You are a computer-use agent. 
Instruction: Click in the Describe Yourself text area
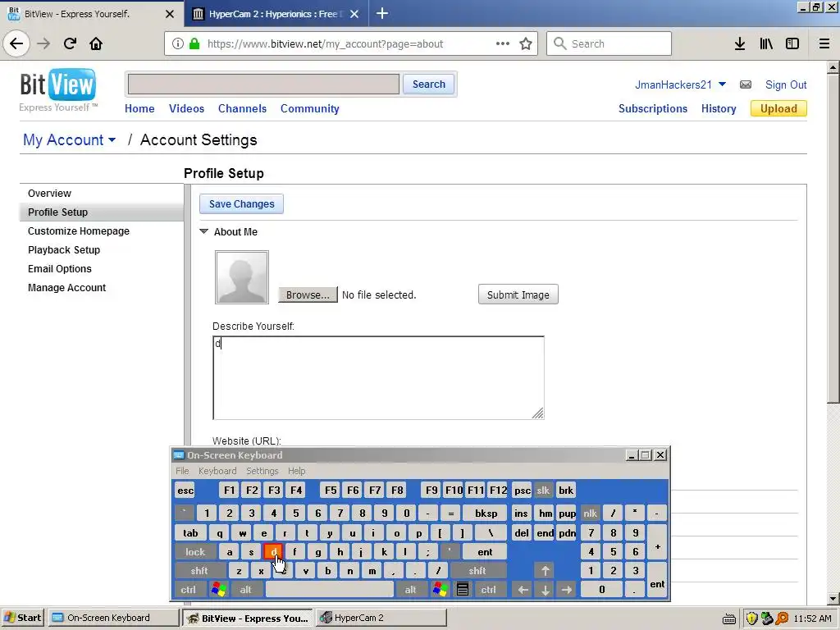click(378, 377)
